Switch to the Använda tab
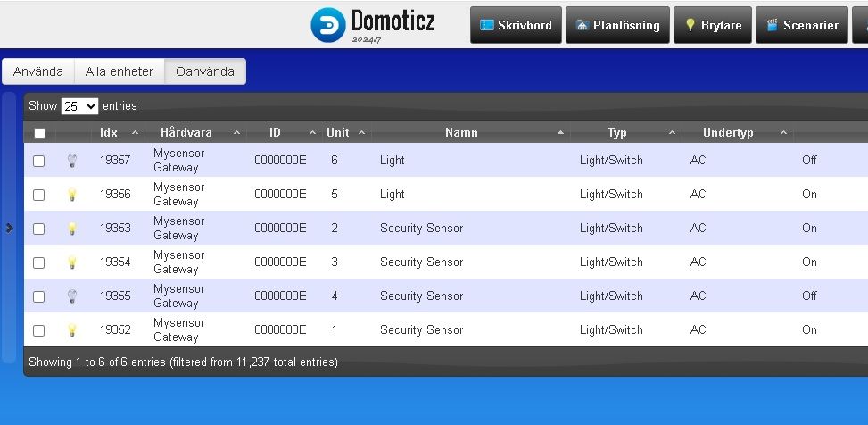Screen dimensions: 868x425 (x=38, y=71)
